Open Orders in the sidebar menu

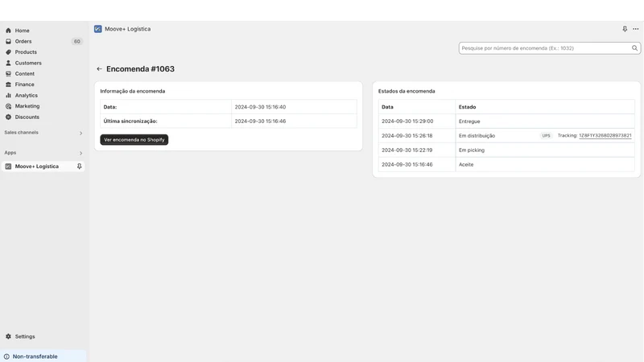(23, 41)
